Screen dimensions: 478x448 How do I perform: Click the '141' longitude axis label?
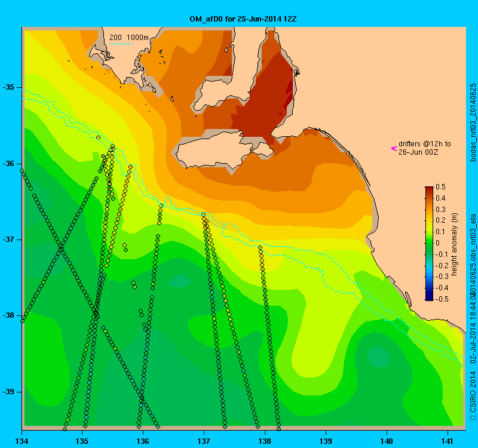[x=448, y=441]
